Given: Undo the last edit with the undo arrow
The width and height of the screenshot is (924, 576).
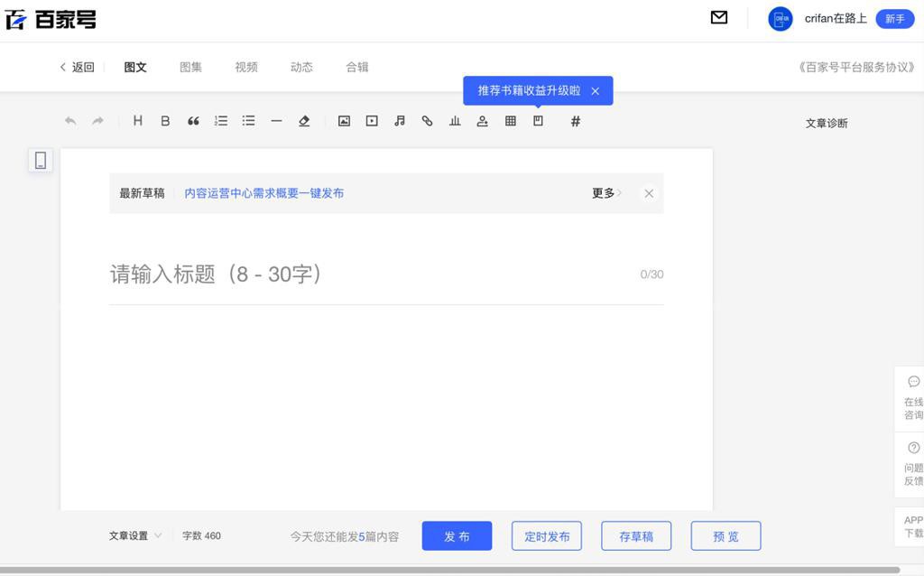Looking at the screenshot, I should 70,121.
